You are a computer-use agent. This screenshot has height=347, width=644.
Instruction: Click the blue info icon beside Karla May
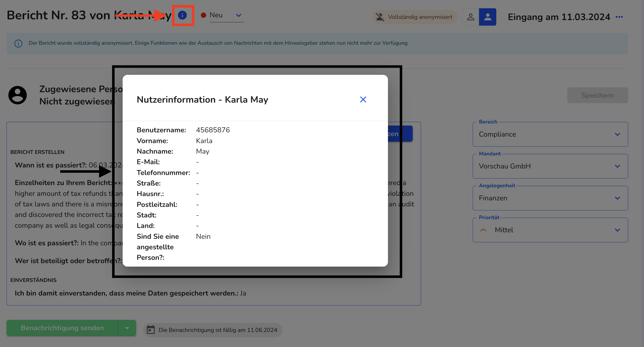(x=182, y=15)
